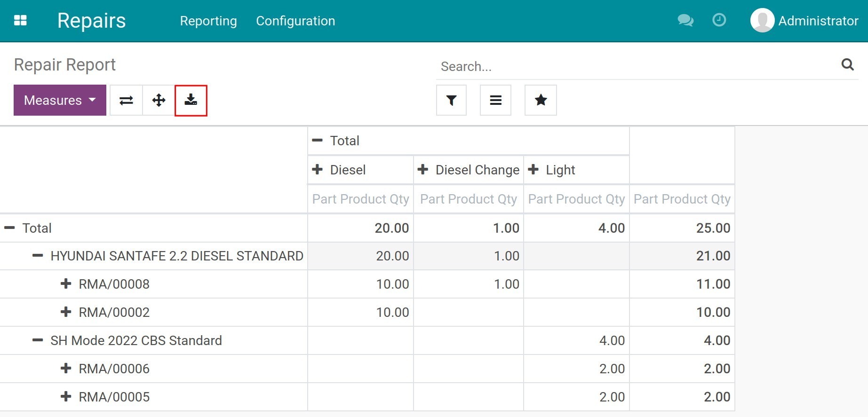Open the Configuration menu

pos(295,21)
